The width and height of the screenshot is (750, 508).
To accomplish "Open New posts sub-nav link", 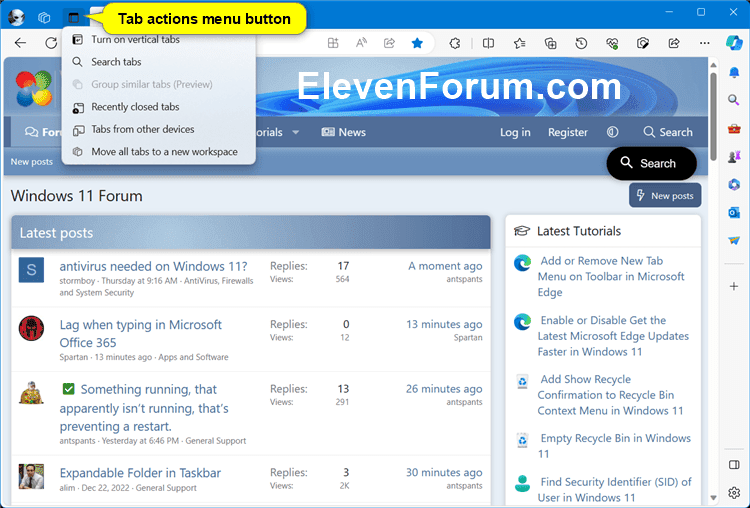I will (x=32, y=162).
